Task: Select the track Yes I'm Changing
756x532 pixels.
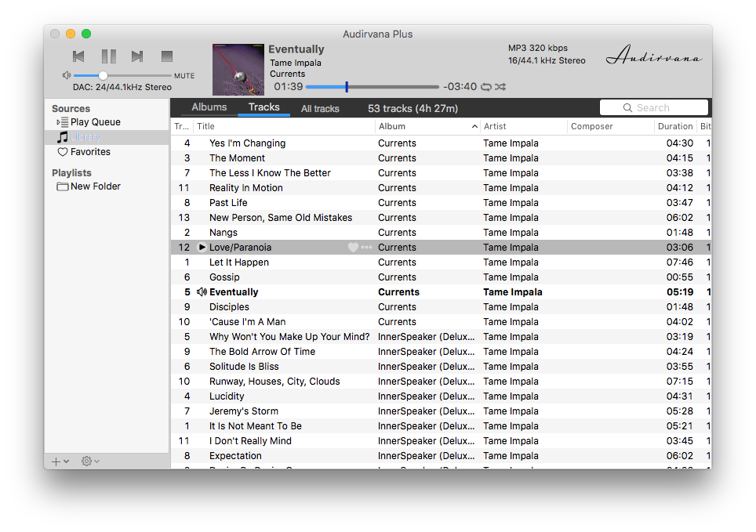Action: (441, 143)
